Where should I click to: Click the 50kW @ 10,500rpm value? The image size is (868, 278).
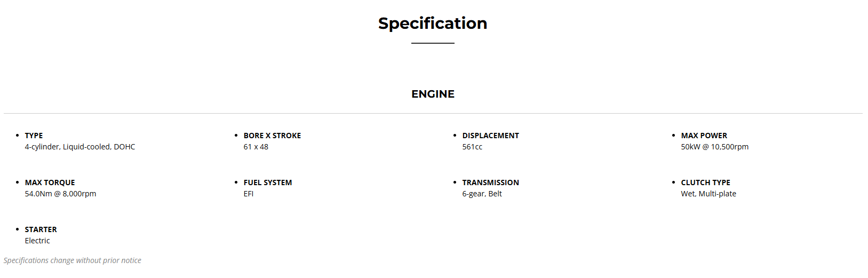pos(714,147)
